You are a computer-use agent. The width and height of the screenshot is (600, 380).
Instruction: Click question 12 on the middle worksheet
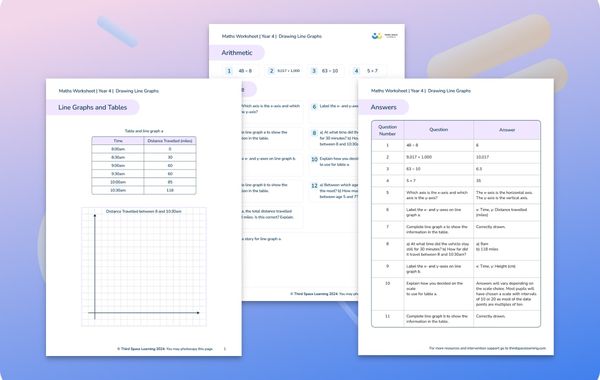pos(334,191)
